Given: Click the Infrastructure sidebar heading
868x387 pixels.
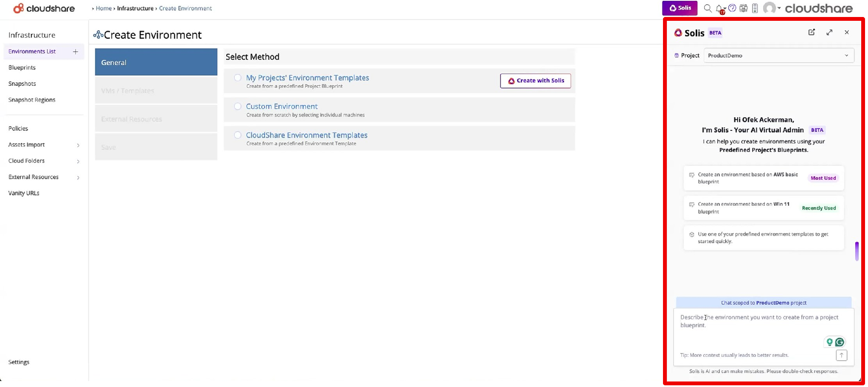Looking at the screenshot, I should pos(32,35).
